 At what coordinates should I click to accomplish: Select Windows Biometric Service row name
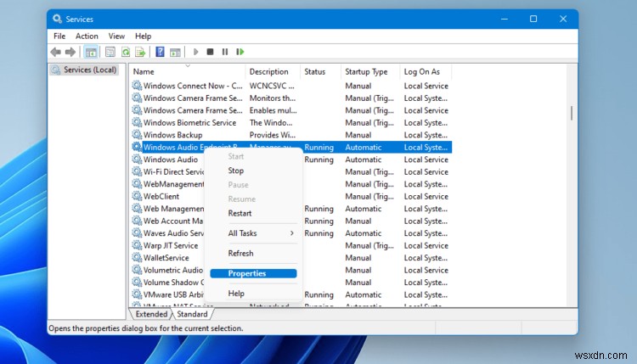tap(189, 122)
